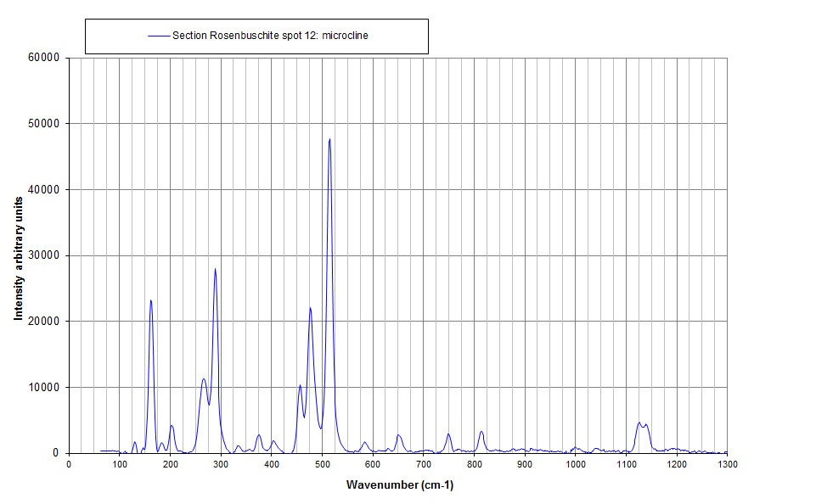816x504 pixels.
Task: Select the Intensity arbitrary units axis title
Action: [x=18, y=255]
